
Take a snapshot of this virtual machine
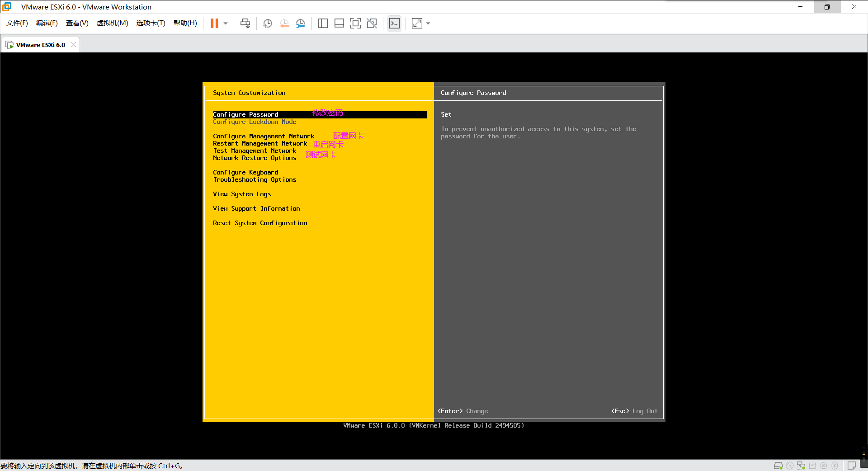coord(268,23)
